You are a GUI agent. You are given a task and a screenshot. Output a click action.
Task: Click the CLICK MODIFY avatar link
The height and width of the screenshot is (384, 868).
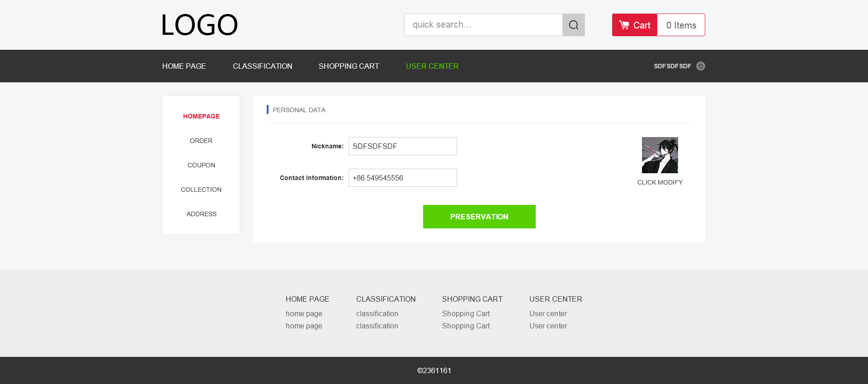click(x=660, y=182)
